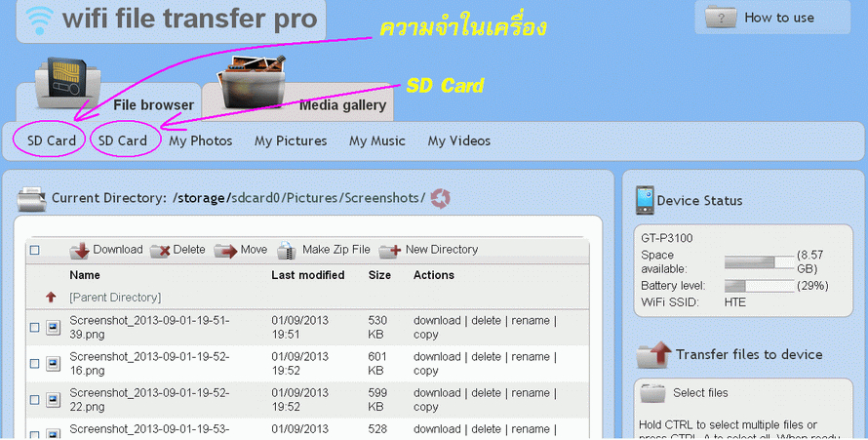Click rename for Screenshot_2013-09-01-19-51-39.png
Screen dimensions: 868x440
coord(533,320)
